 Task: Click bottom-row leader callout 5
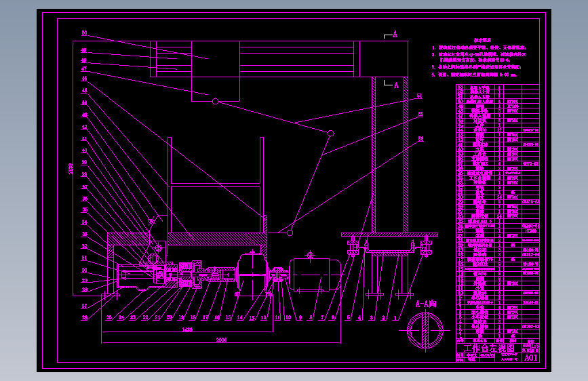coord(349,318)
